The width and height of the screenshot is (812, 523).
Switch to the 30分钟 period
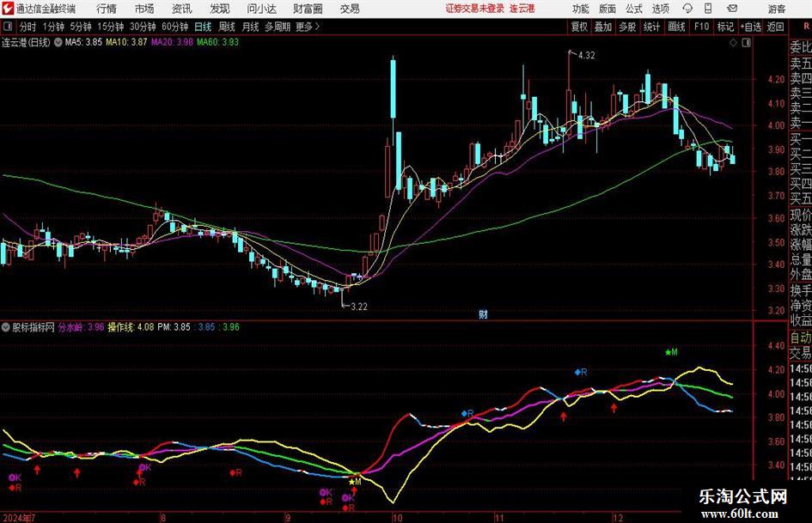pos(143,27)
